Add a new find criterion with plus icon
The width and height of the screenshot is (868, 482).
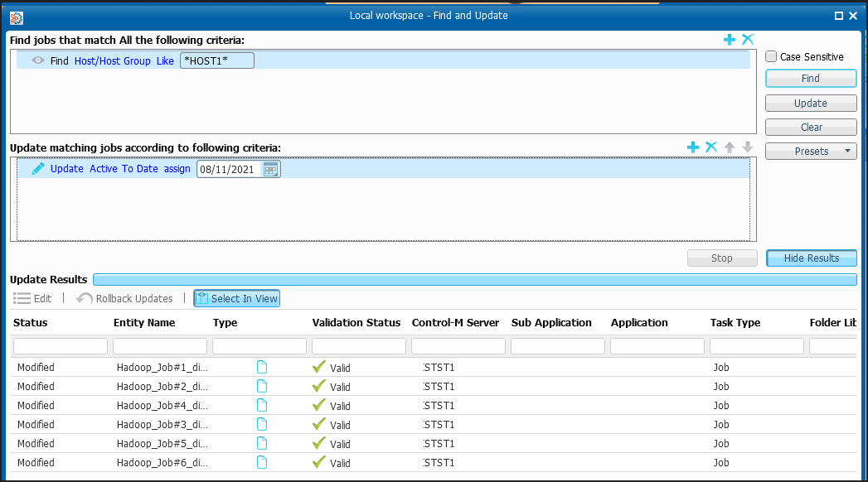coord(729,39)
